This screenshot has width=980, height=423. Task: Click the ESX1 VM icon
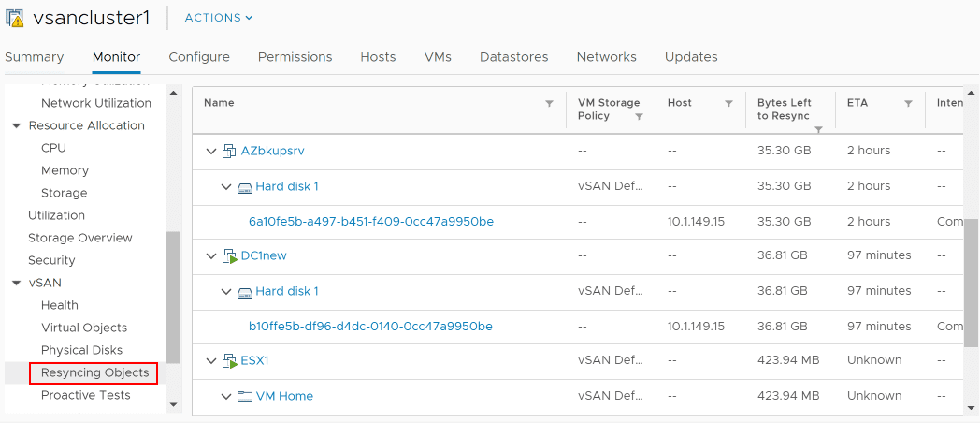pos(229,360)
